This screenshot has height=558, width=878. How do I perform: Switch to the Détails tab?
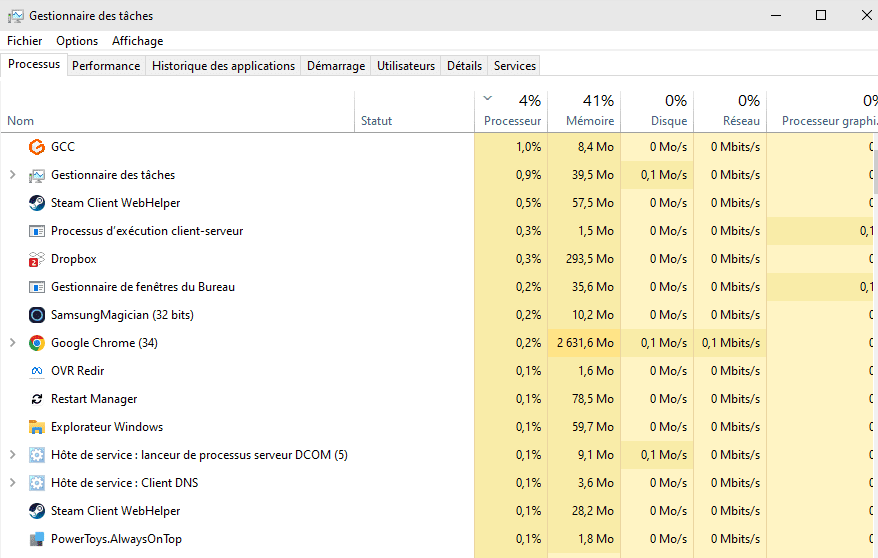[x=464, y=66]
